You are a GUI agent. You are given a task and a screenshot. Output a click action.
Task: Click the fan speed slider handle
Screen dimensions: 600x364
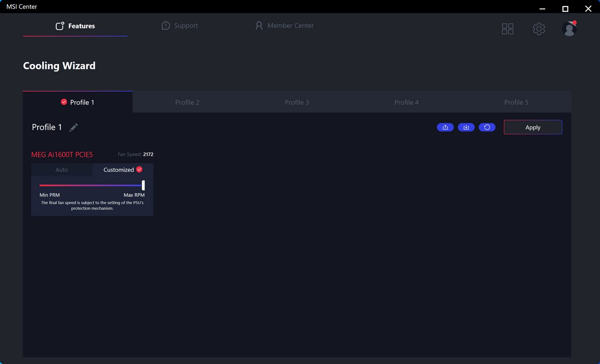[x=143, y=185]
